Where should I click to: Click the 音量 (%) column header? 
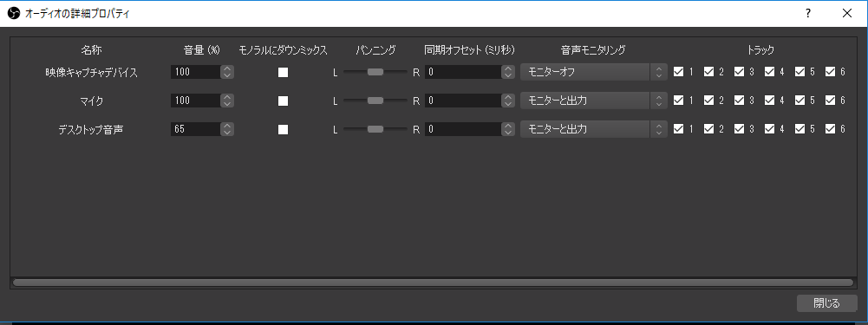tap(202, 49)
